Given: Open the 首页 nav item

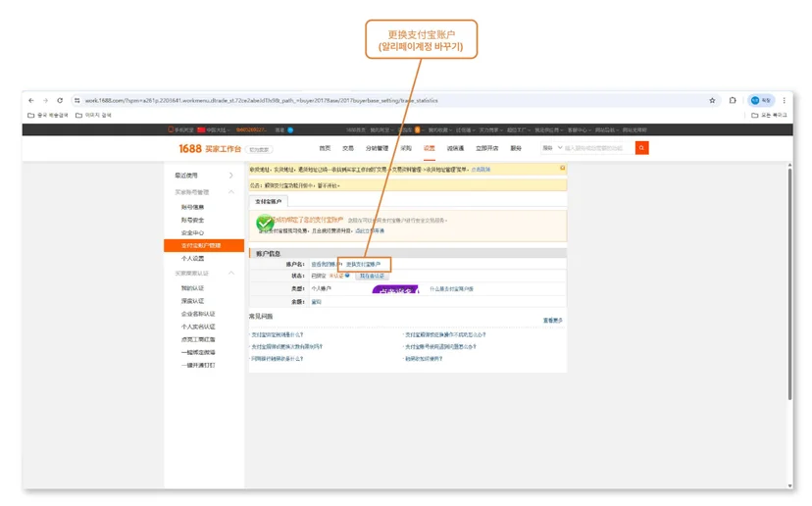Looking at the screenshot, I should 325,148.
